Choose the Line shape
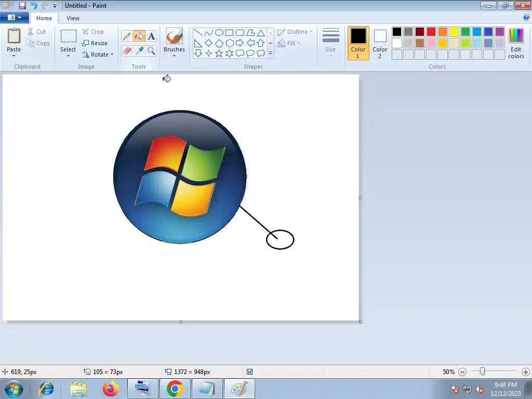Image resolution: width=532 pixels, height=399 pixels. point(198,33)
